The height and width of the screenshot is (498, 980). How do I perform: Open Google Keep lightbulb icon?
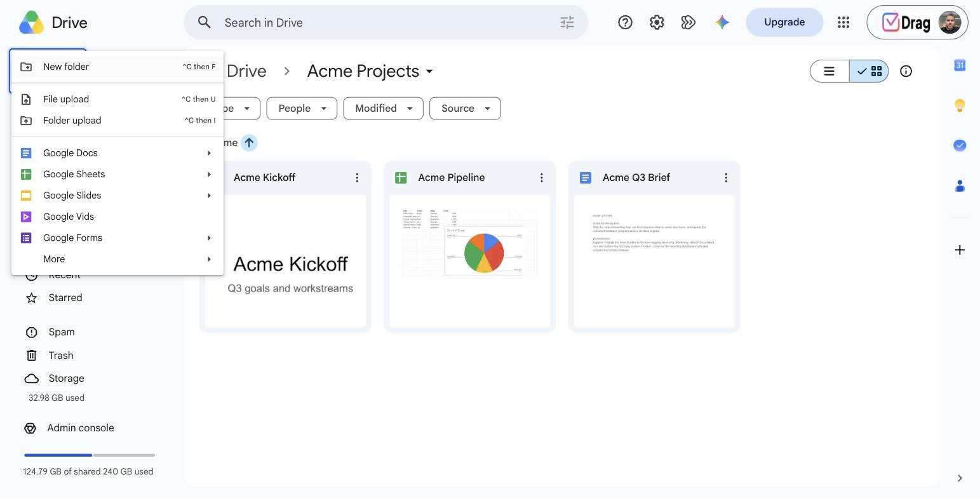[960, 105]
